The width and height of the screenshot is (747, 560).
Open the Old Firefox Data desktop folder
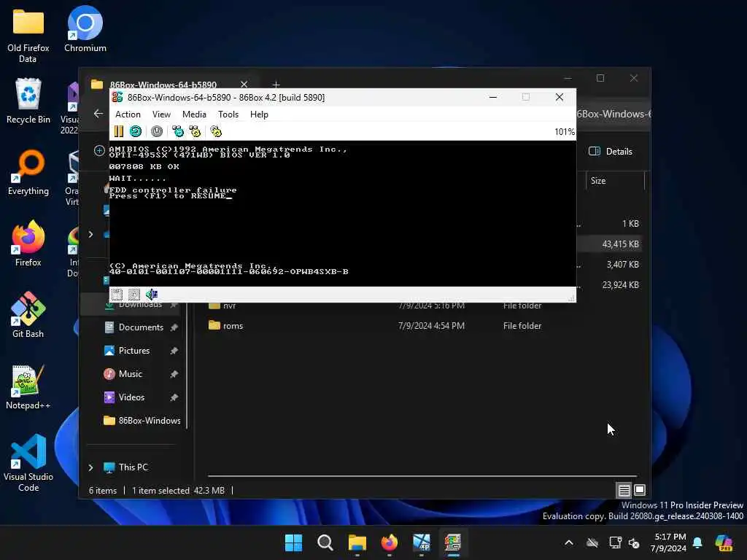(28, 36)
